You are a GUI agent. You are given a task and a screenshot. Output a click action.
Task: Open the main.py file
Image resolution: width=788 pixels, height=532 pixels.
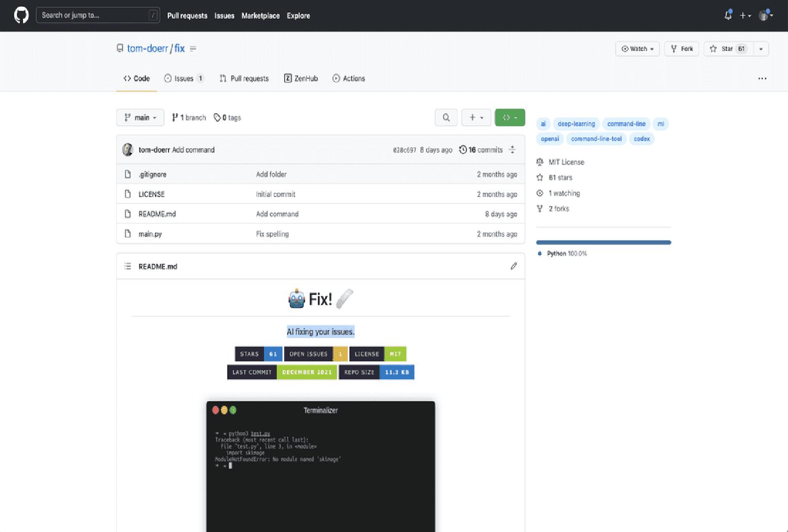tap(150, 234)
